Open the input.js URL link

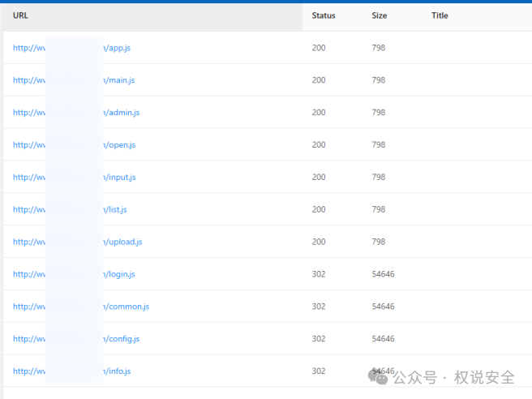click(75, 177)
